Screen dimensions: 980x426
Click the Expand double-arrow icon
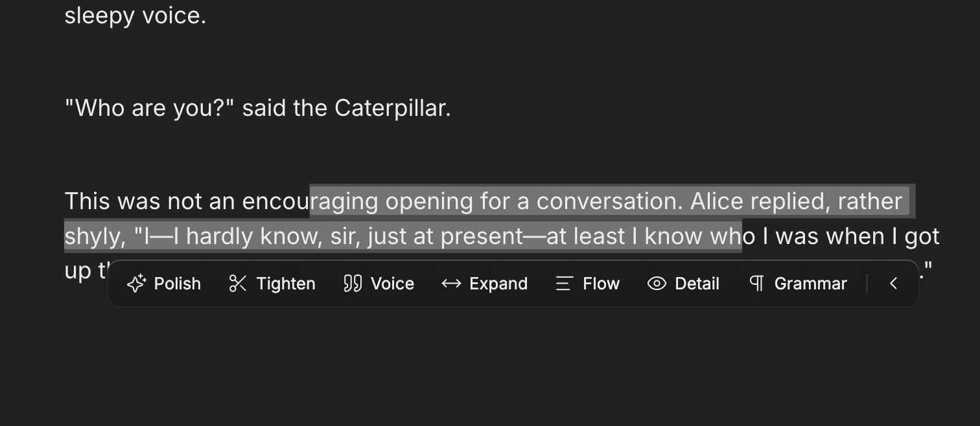451,284
